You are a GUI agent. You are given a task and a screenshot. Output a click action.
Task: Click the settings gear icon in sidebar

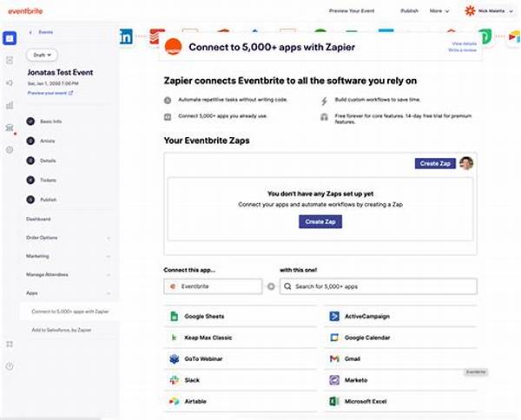[x=10, y=149]
